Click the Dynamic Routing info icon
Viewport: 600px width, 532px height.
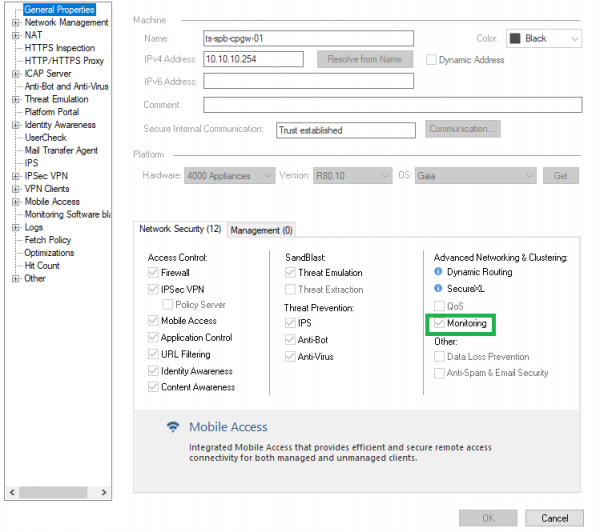[x=439, y=272]
